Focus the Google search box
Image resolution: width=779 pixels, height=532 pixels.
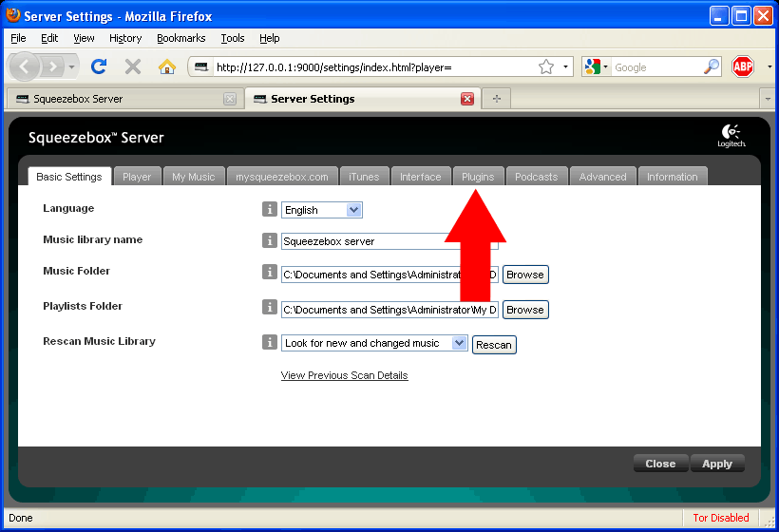point(657,67)
